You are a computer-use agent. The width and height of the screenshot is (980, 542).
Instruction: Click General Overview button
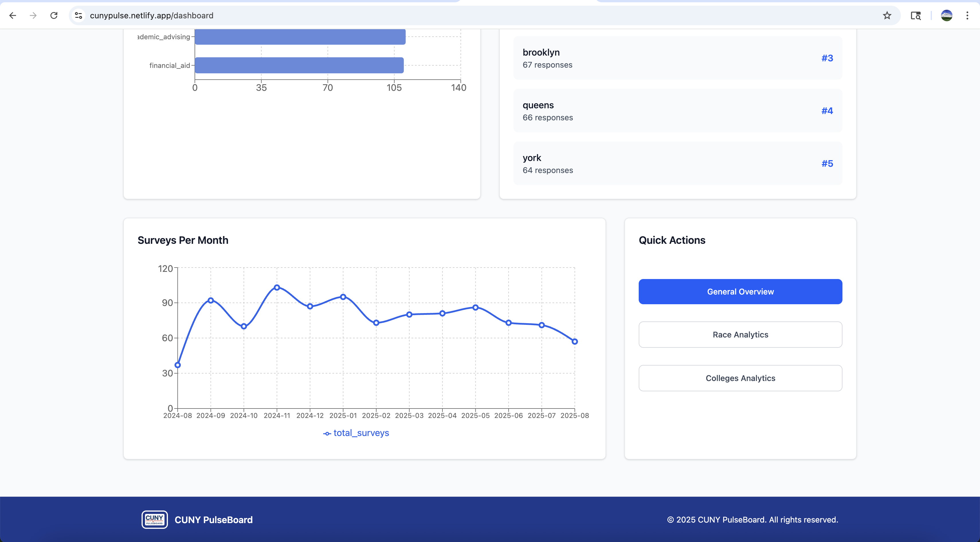tap(740, 292)
